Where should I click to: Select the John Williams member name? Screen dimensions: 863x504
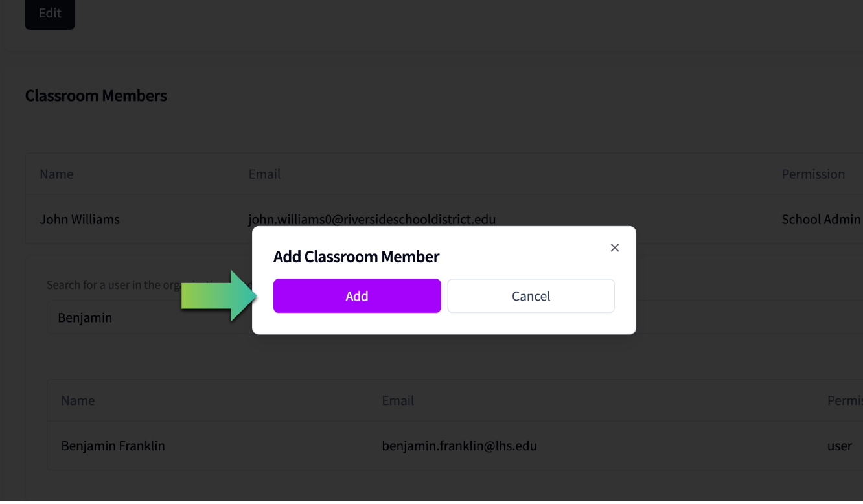coord(80,220)
